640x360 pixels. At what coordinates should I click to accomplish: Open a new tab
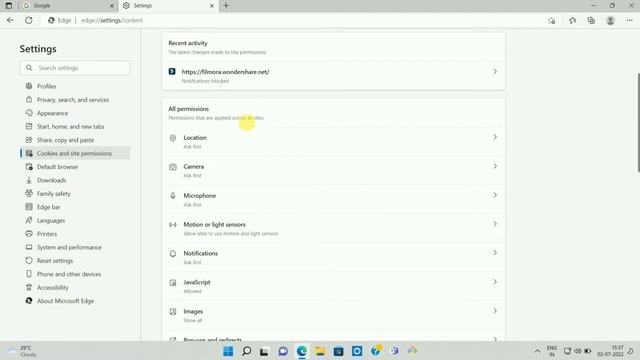coord(226,6)
